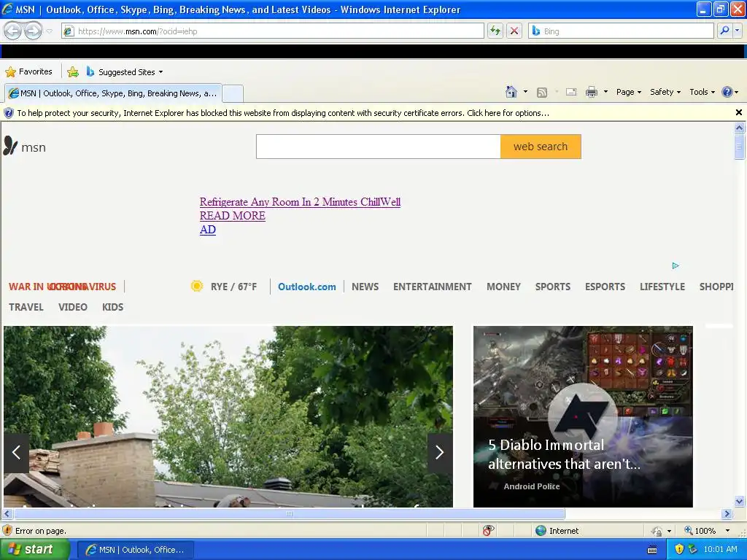
Task: Click the browser Back arrow button
Action: pyautogui.click(x=13, y=31)
